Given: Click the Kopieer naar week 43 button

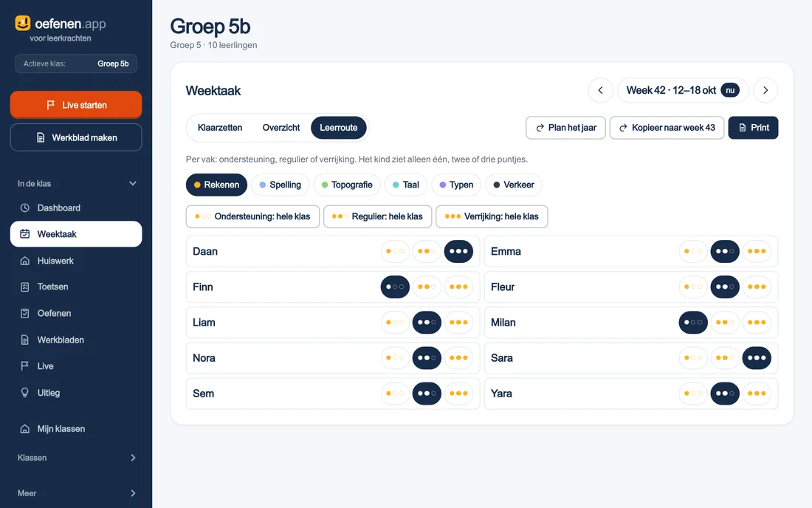Looking at the screenshot, I should [x=667, y=128].
